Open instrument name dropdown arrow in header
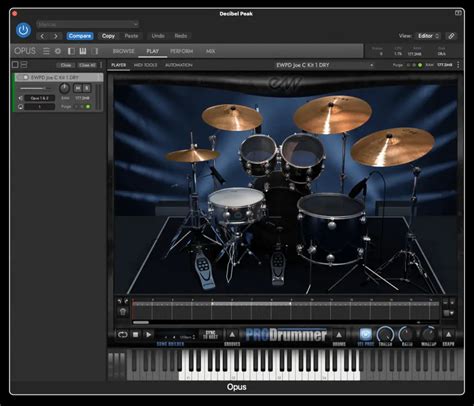 tap(372, 65)
